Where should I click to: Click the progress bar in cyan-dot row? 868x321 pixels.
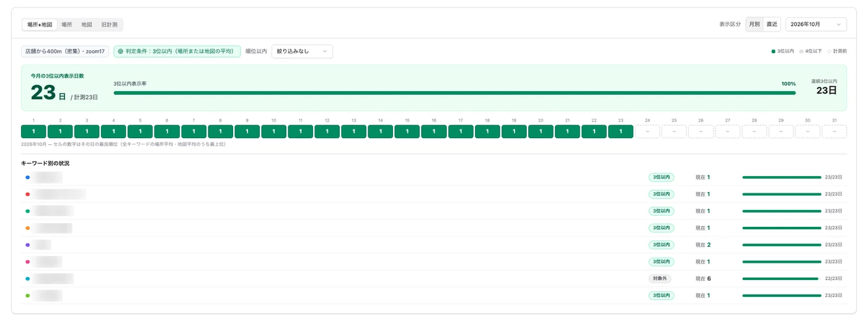[x=782, y=279]
